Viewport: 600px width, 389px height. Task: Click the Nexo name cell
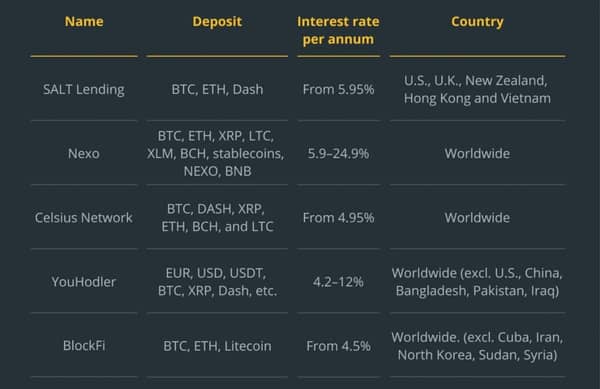coord(84,153)
